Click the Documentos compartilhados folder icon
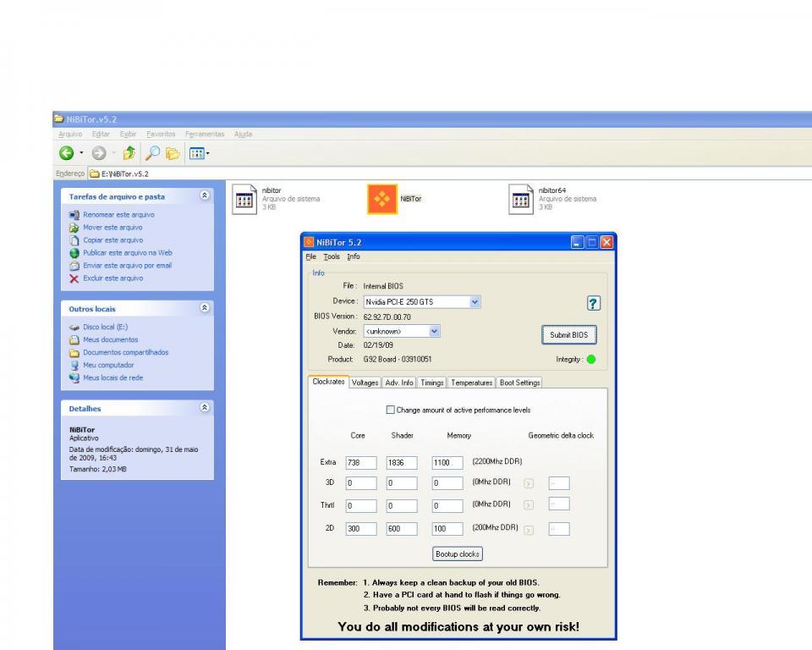The width and height of the screenshot is (812, 650). point(74,352)
